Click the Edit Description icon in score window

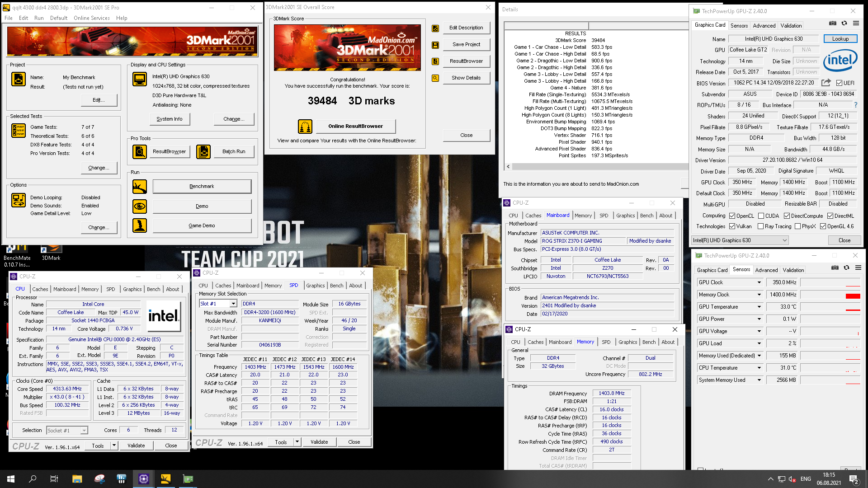[435, 28]
